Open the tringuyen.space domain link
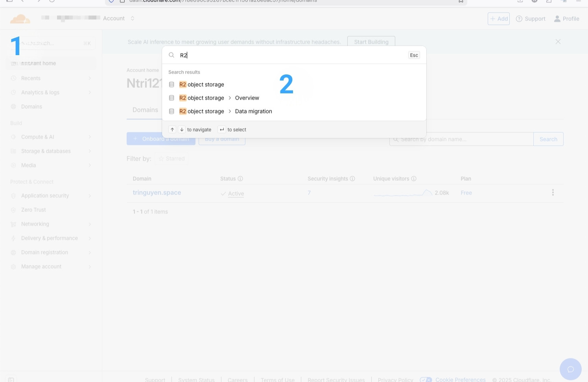 pyautogui.click(x=157, y=192)
